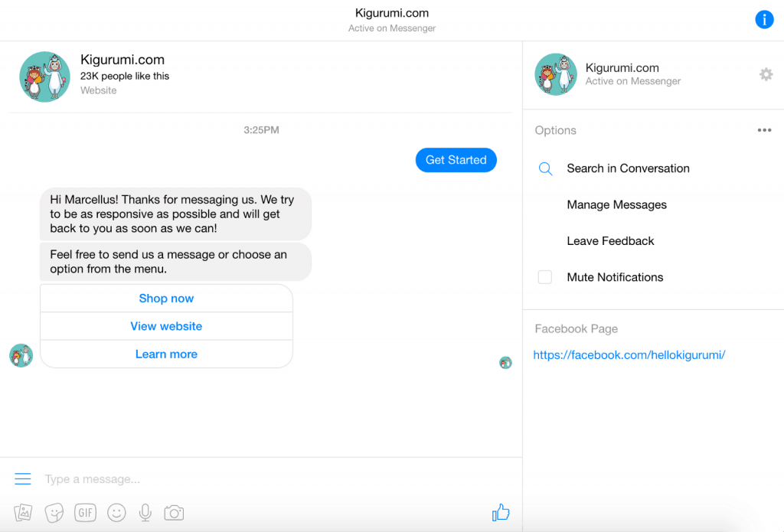
Task: Click the small sender avatar beside the menu
Action: point(21,355)
